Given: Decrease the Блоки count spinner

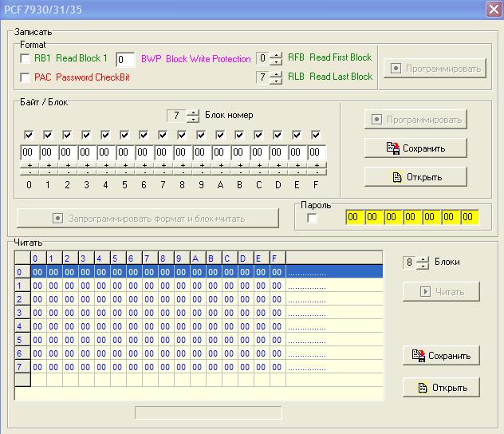Looking at the screenshot, I should coord(423,266).
